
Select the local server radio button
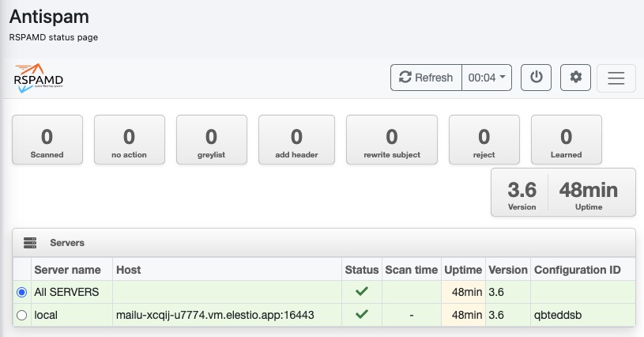click(x=21, y=315)
